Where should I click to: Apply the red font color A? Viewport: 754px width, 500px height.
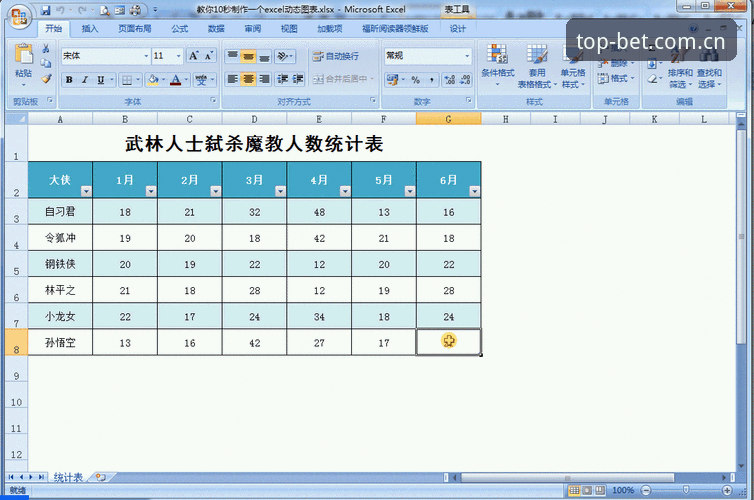coord(176,80)
